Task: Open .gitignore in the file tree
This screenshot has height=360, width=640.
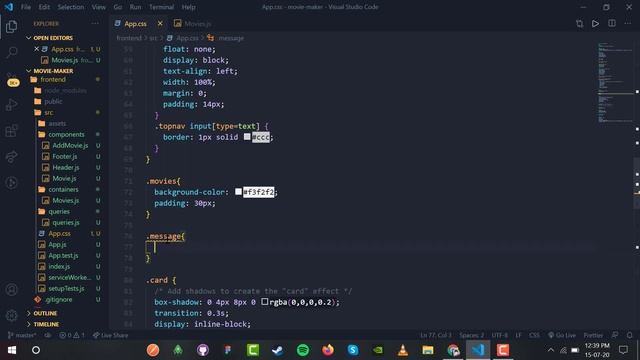Action: click(58, 300)
